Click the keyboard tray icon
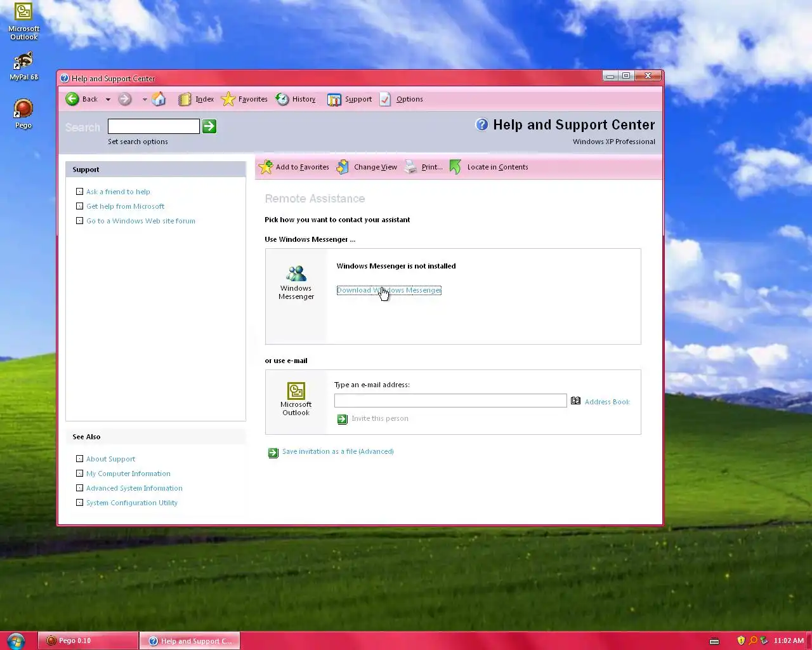Viewport: 812px width, 650px height. point(714,641)
